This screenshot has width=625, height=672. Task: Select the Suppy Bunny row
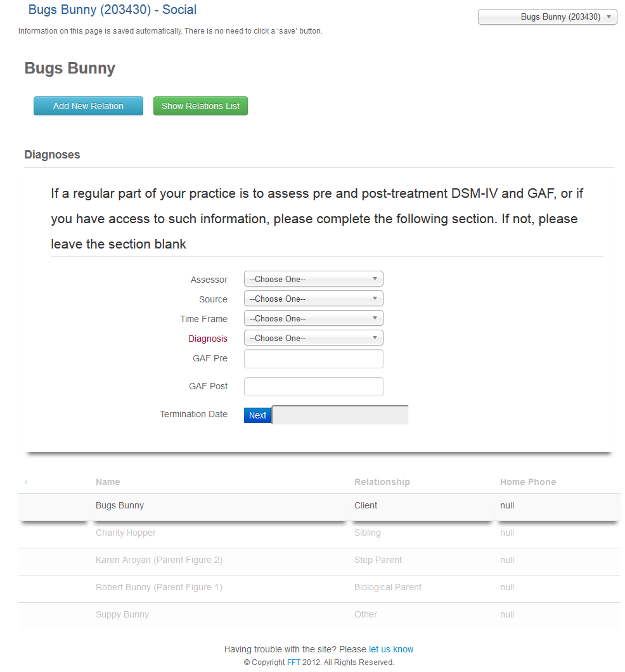(319, 614)
